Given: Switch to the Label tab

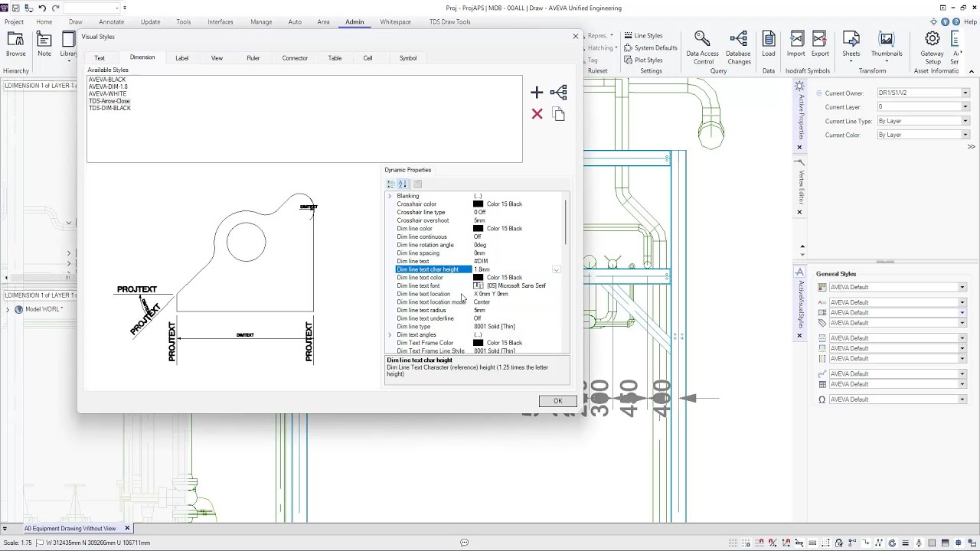Looking at the screenshot, I should click(x=181, y=58).
